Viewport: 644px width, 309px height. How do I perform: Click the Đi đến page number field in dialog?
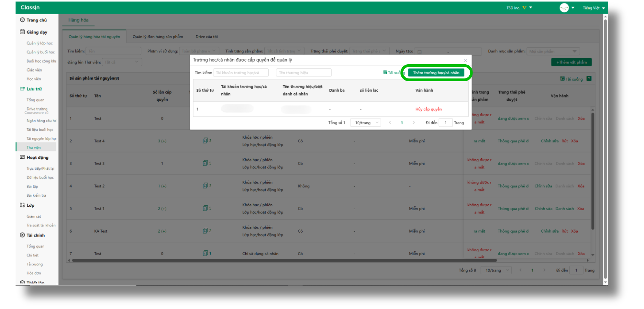click(445, 123)
